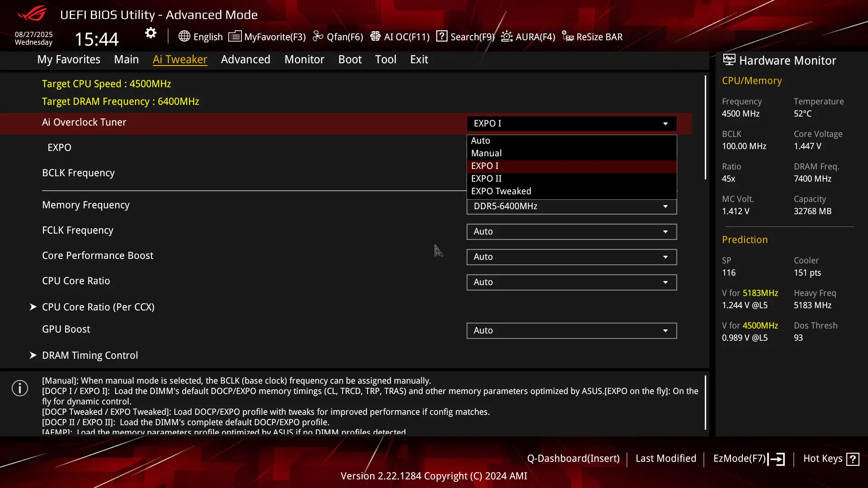This screenshot has height=488, width=868.
Task: Open Search(F9) question mark icon
Action: 442,36
